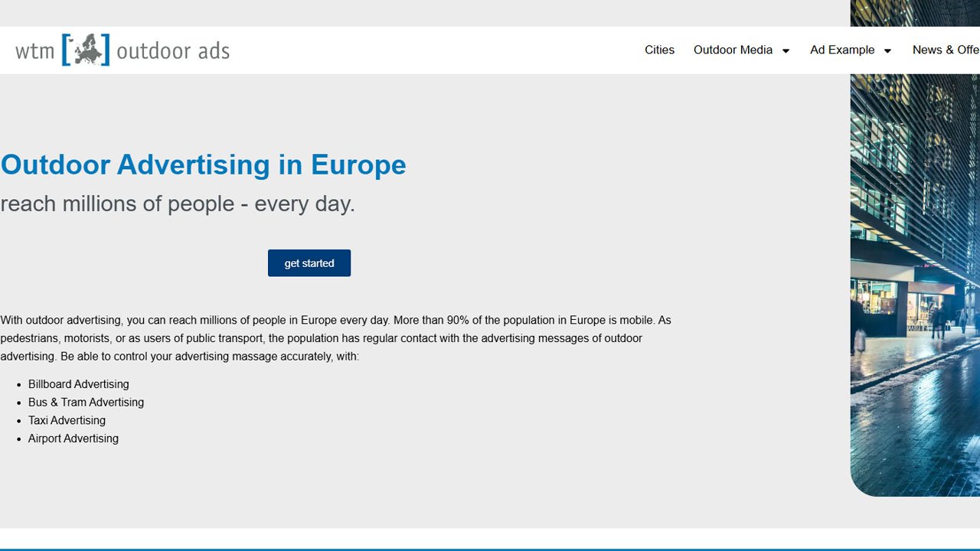980x551 pixels.
Task: Select the Bus & Tram Advertising list item
Action: 86,403
